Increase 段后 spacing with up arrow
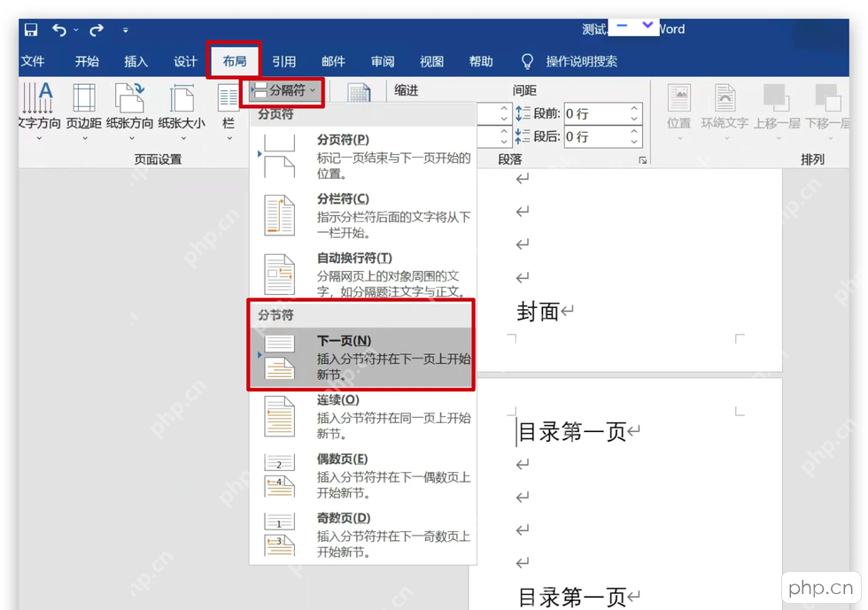Viewport: 868px width, 610px height. pos(634,132)
